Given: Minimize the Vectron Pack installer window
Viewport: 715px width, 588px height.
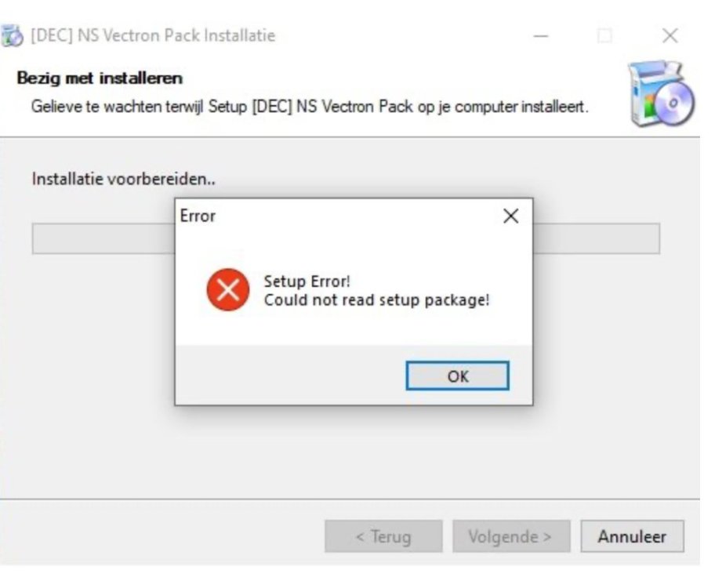Looking at the screenshot, I should point(540,36).
